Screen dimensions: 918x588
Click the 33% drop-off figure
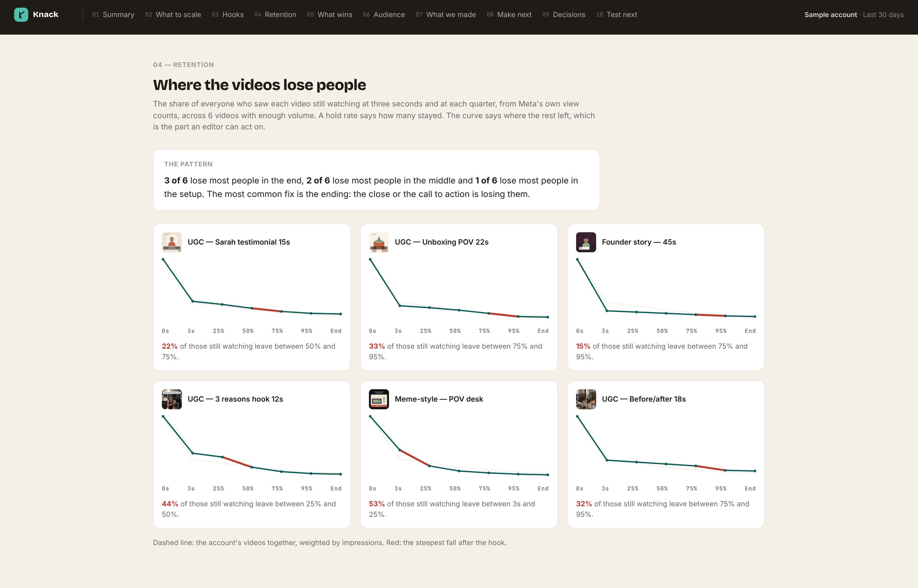pos(377,346)
